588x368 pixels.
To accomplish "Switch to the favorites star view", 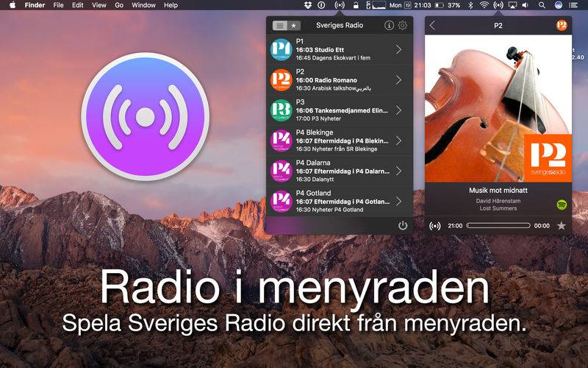I will coord(293,26).
